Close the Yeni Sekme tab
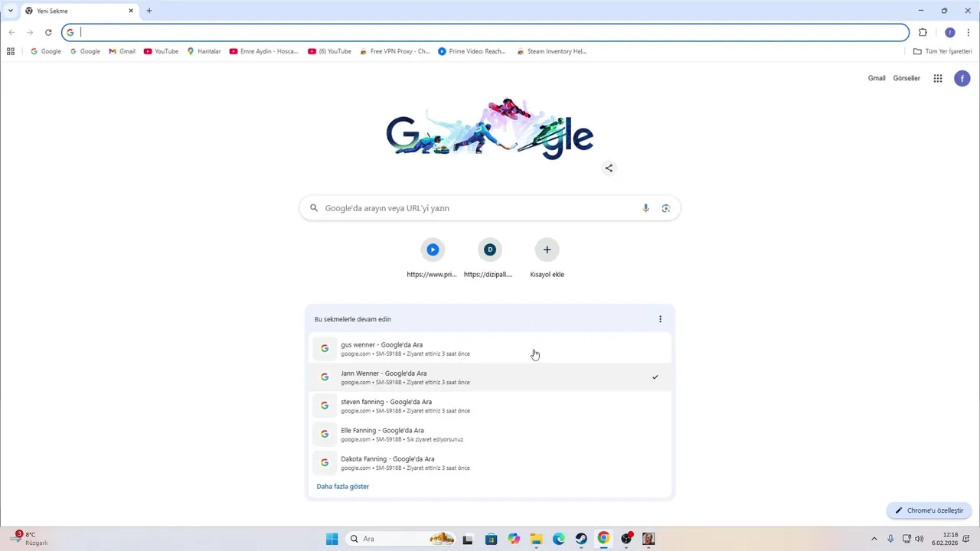Screen dimensions: 980x551 click(131, 11)
